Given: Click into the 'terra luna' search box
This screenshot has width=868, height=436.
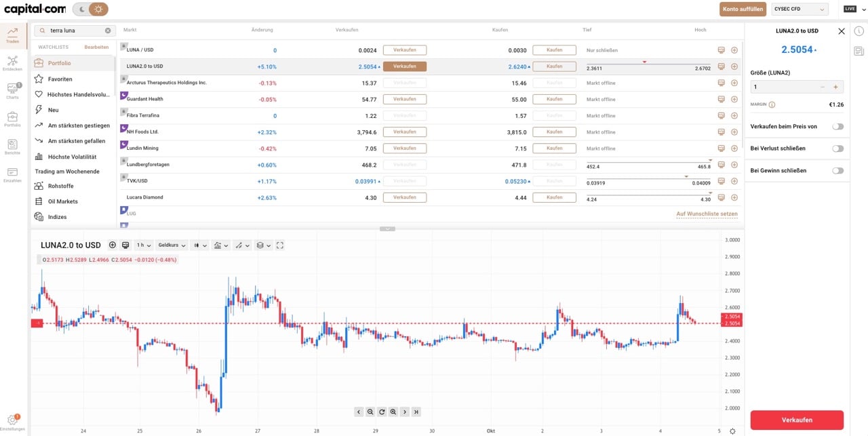Looking at the screenshot, I should click(x=76, y=31).
